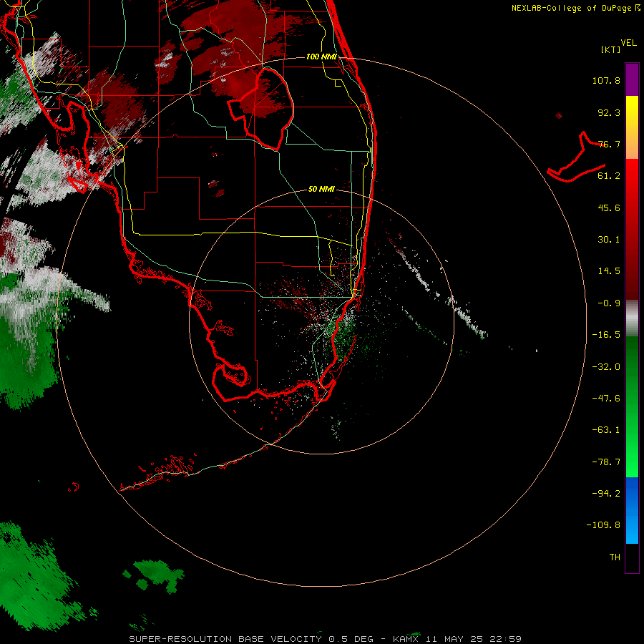Click the -47.6 value on velocity scale
This screenshot has height=644, width=644.
click(x=606, y=399)
